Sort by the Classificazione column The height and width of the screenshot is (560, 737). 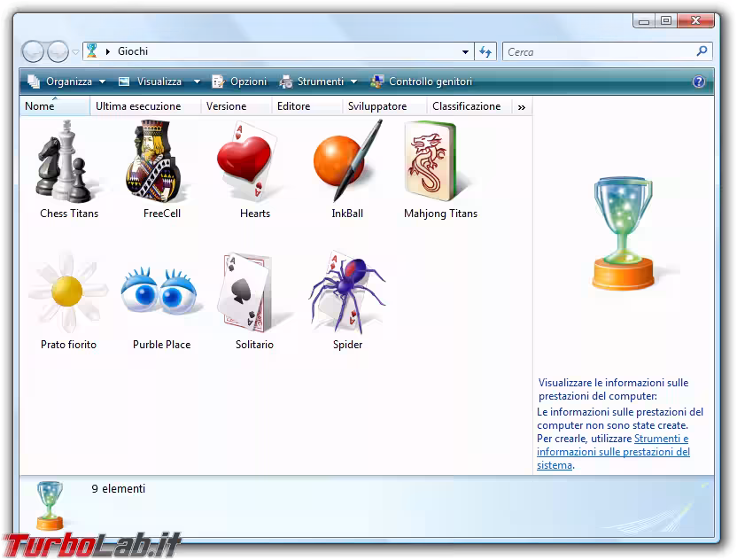pyautogui.click(x=468, y=106)
